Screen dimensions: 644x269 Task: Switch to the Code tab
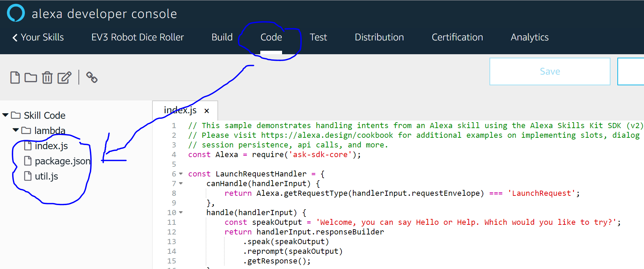pos(271,37)
